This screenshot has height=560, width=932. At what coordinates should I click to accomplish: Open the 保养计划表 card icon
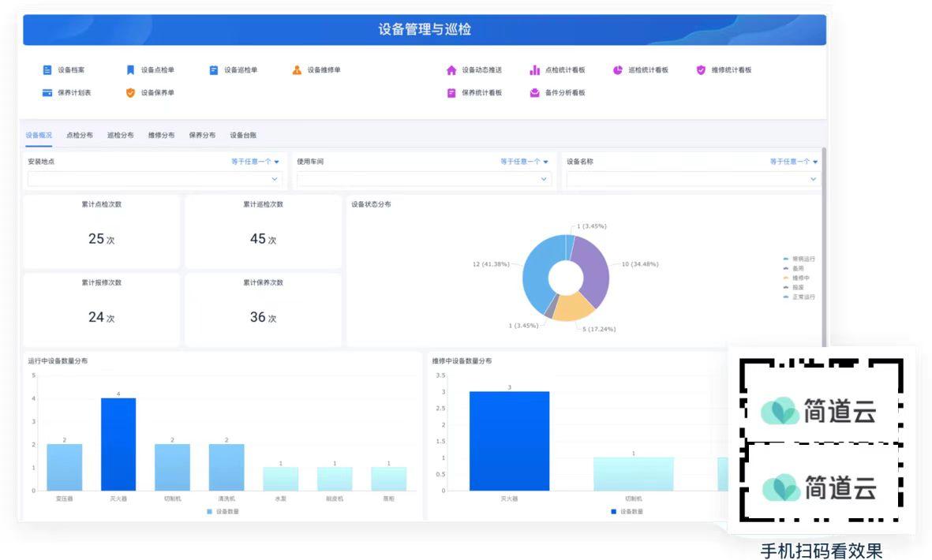tap(47, 92)
